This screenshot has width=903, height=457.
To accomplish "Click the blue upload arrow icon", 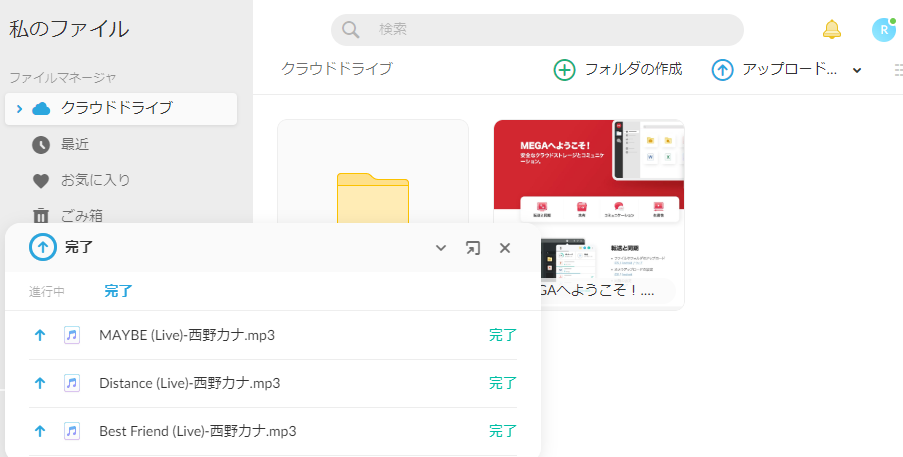I will tap(722, 70).
